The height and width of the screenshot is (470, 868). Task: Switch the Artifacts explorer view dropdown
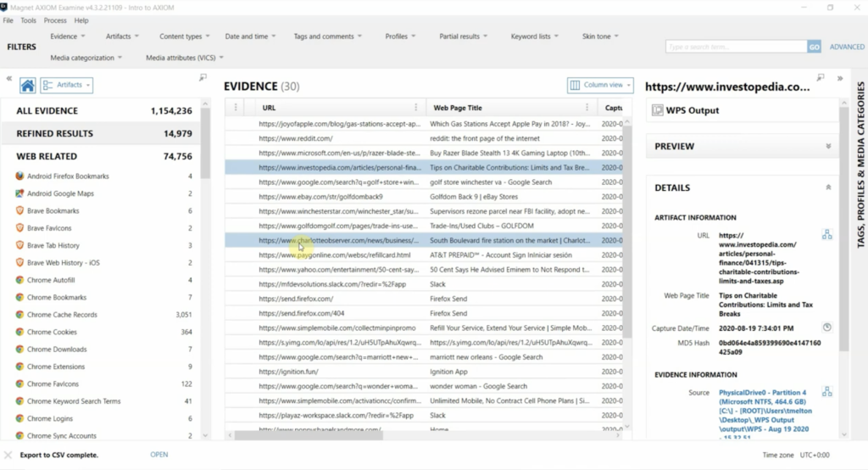click(66, 85)
